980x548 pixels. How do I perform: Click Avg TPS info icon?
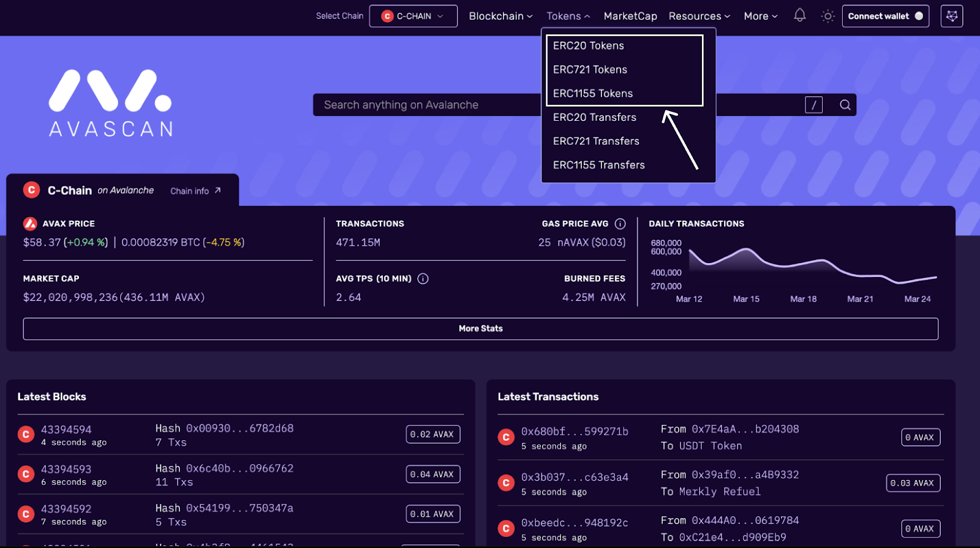point(423,278)
